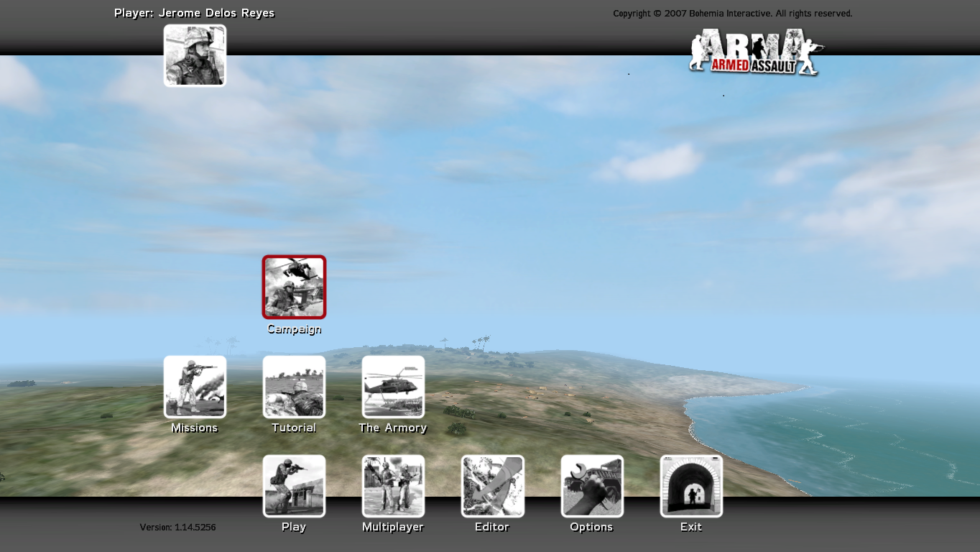The width and height of the screenshot is (980, 552).
Task: Click the Play text label
Action: coord(294,527)
